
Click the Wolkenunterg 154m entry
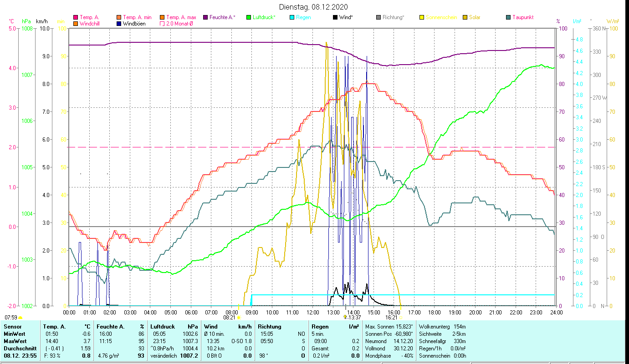[442, 327]
